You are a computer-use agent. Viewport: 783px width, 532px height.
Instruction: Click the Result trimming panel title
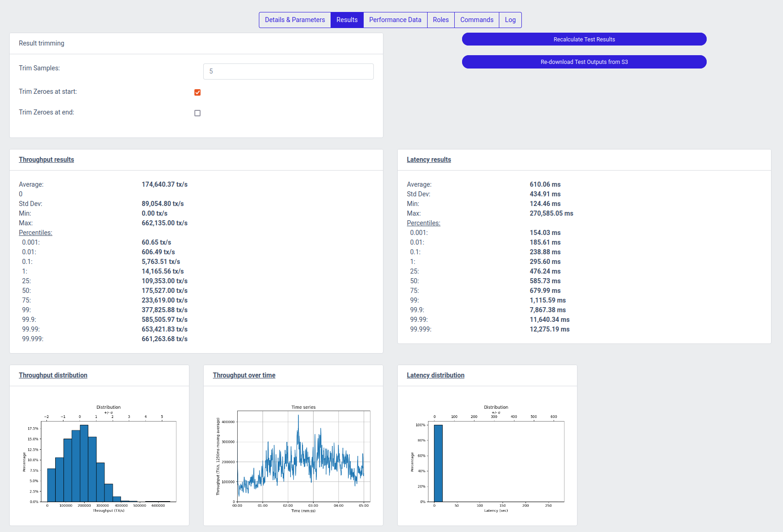coord(41,43)
